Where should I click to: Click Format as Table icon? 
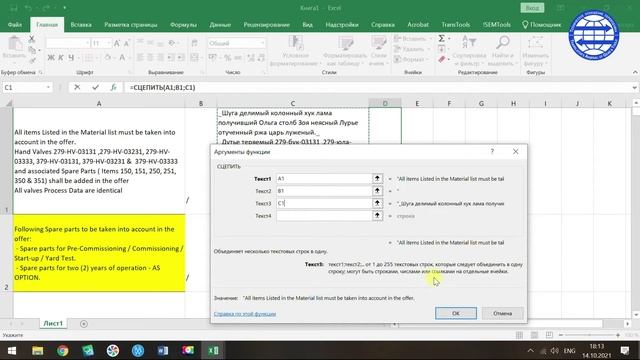345,42
